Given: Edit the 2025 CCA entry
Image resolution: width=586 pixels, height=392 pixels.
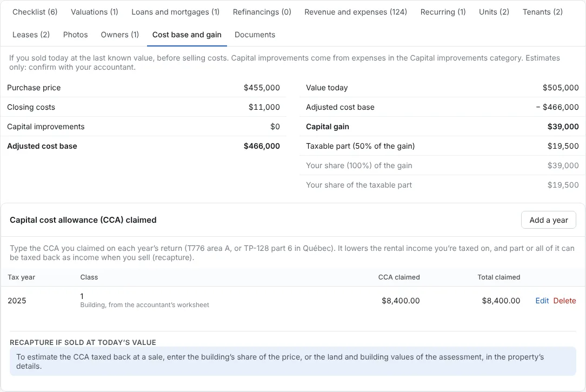Looking at the screenshot, I should (542, 301).
